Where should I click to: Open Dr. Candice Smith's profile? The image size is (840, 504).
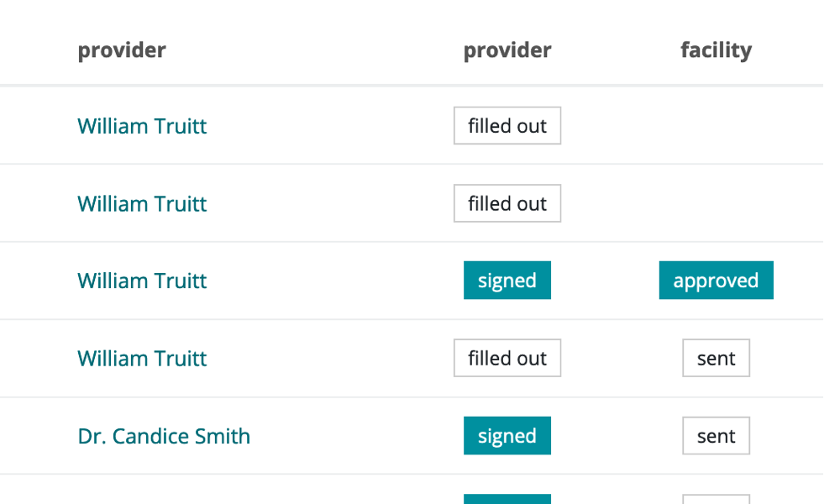coord(164,436)
